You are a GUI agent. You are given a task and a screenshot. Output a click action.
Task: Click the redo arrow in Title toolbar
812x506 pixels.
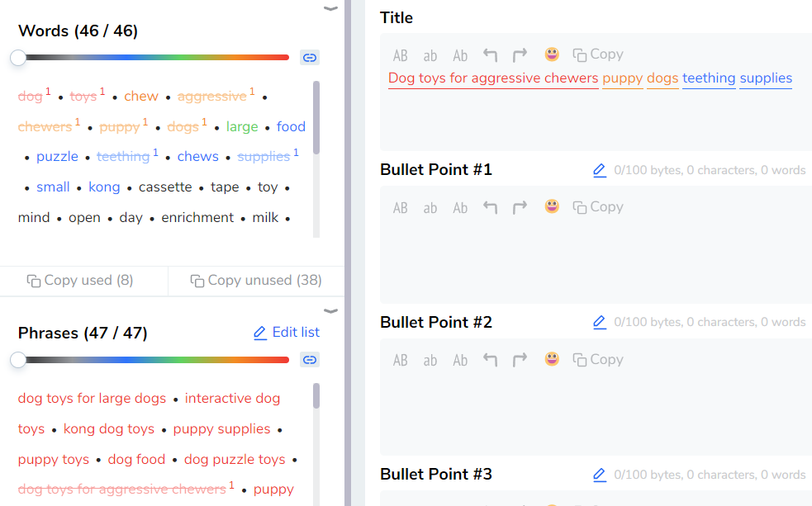(520, 55)
